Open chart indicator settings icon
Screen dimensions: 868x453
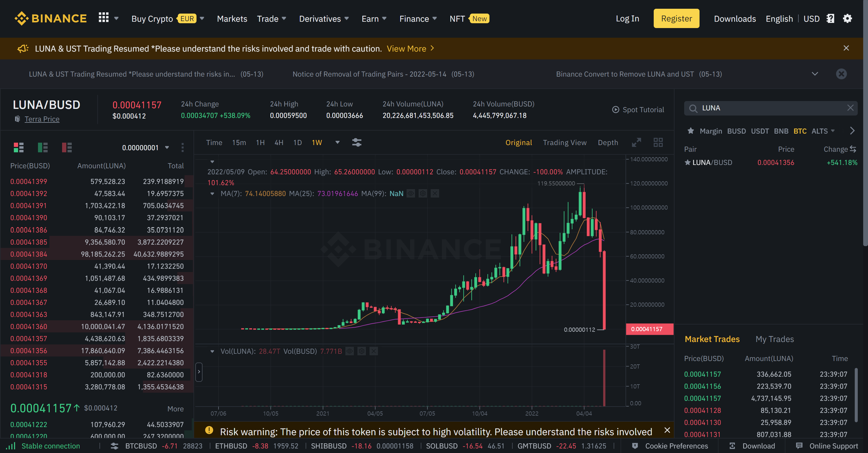[357, 143]
